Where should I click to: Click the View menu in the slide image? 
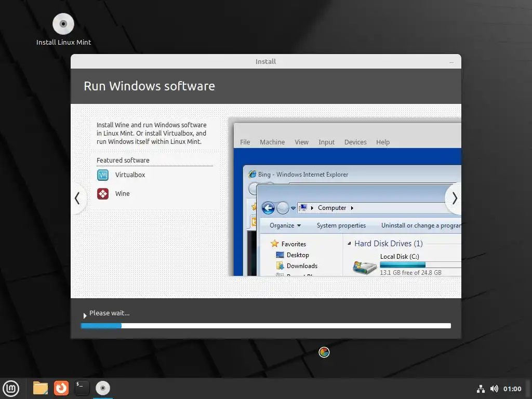coord(302,142)
